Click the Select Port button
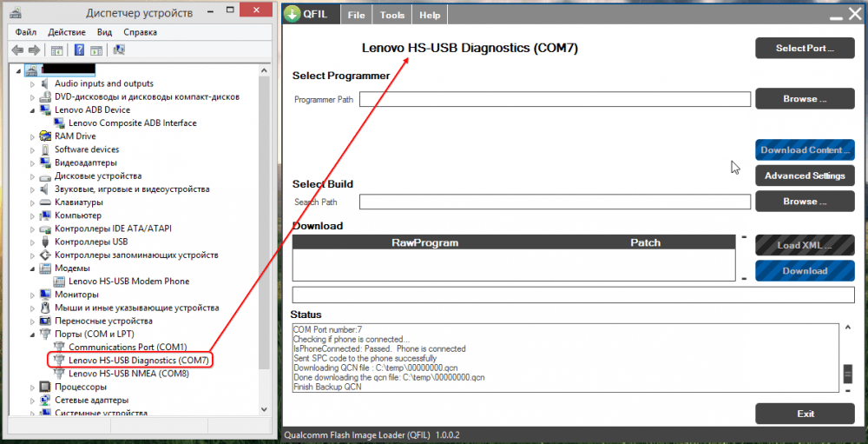 pyautogui.click(x=804, y=49)
